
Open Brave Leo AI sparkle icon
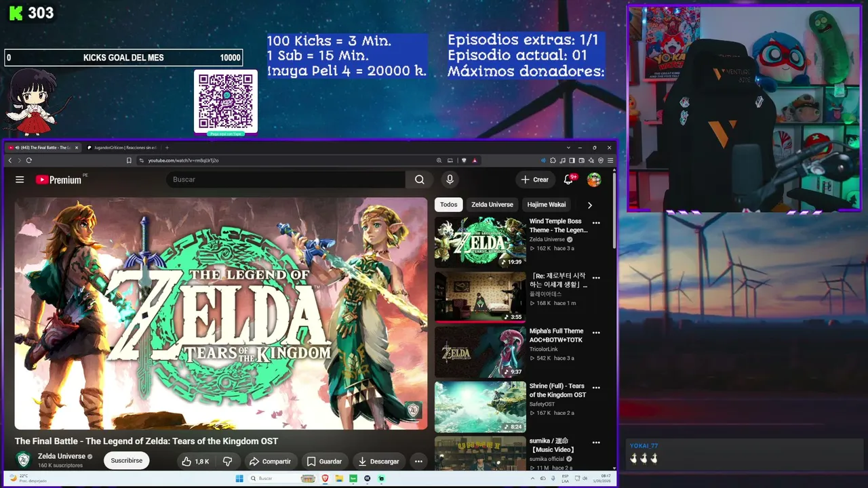[x=591, y=161]
